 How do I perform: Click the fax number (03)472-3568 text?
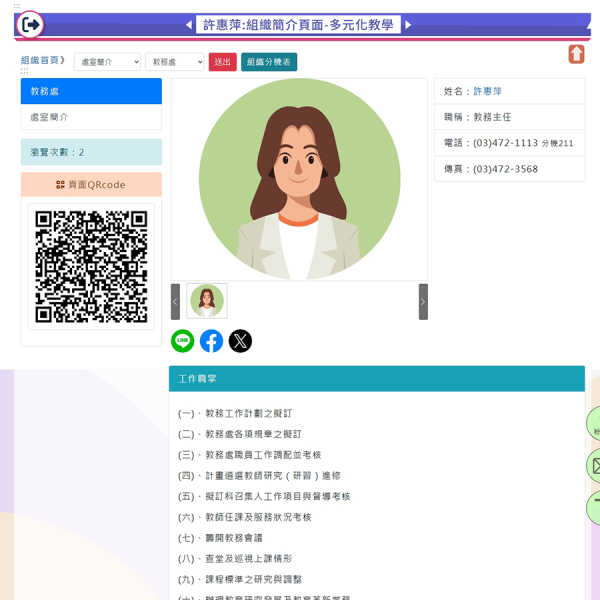tap(505, 169)
